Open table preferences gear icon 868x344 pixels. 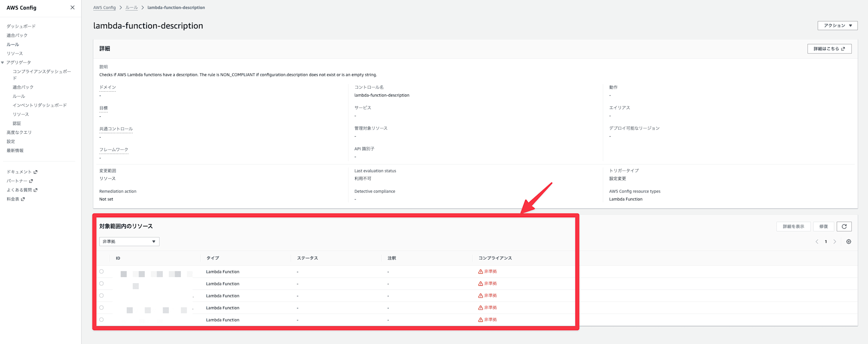(848, 241)
